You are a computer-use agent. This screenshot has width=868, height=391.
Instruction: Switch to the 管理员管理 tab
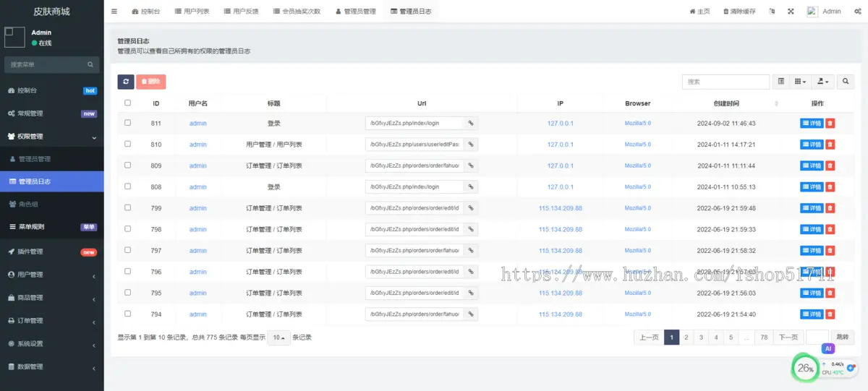point(355,12)
